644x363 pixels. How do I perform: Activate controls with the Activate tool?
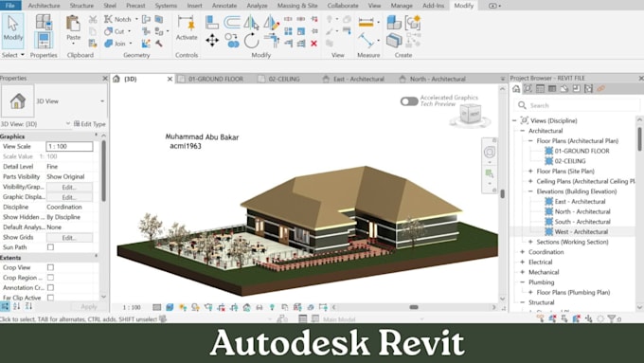click(187, 27)
